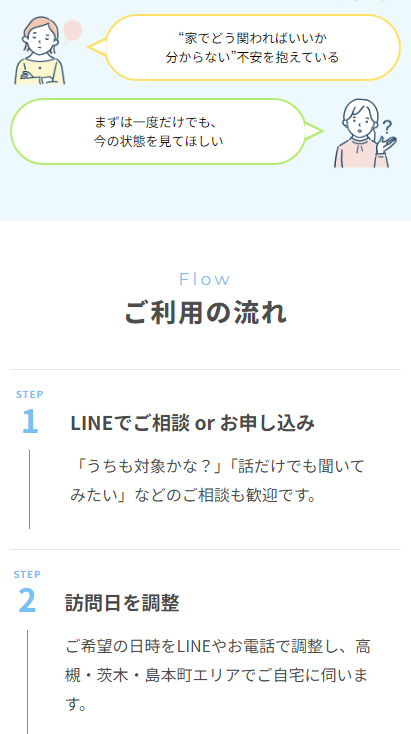The width and height of the screenshot is (411, 734).
Task: Click the ご利用の流れ heading
Action: (x=206, y=313)
